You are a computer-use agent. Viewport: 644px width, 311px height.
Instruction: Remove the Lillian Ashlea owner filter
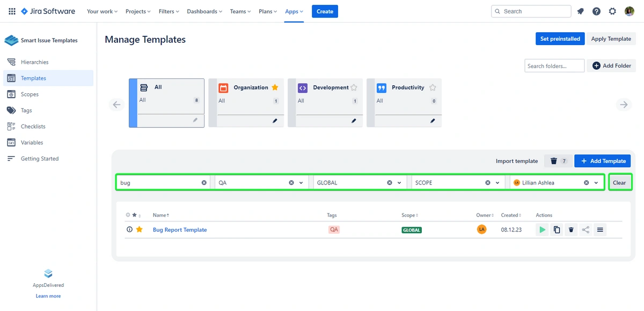click(586, 183)
